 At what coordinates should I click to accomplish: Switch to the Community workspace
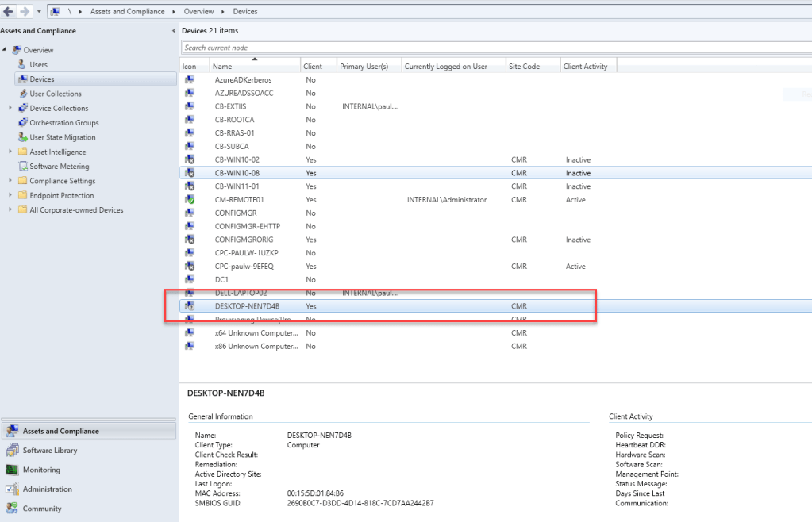pos(41,509)
